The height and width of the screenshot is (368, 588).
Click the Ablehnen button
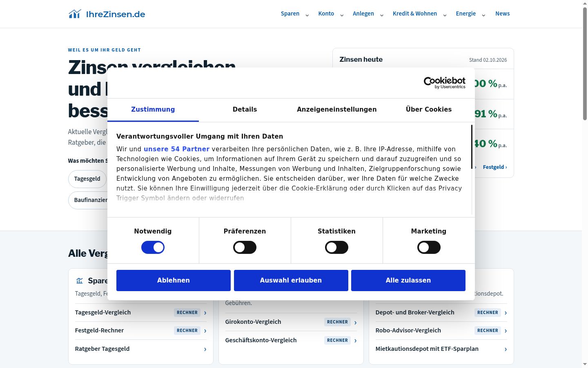(x=174, y=280)
